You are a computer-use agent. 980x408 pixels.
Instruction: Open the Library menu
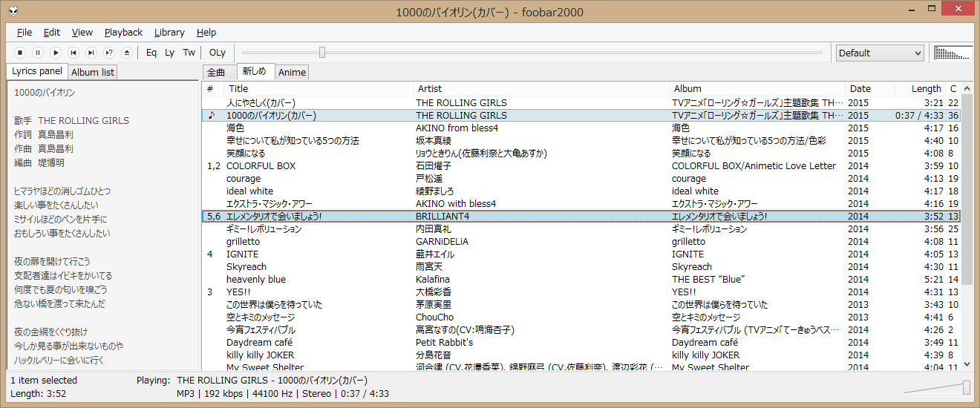169,32
